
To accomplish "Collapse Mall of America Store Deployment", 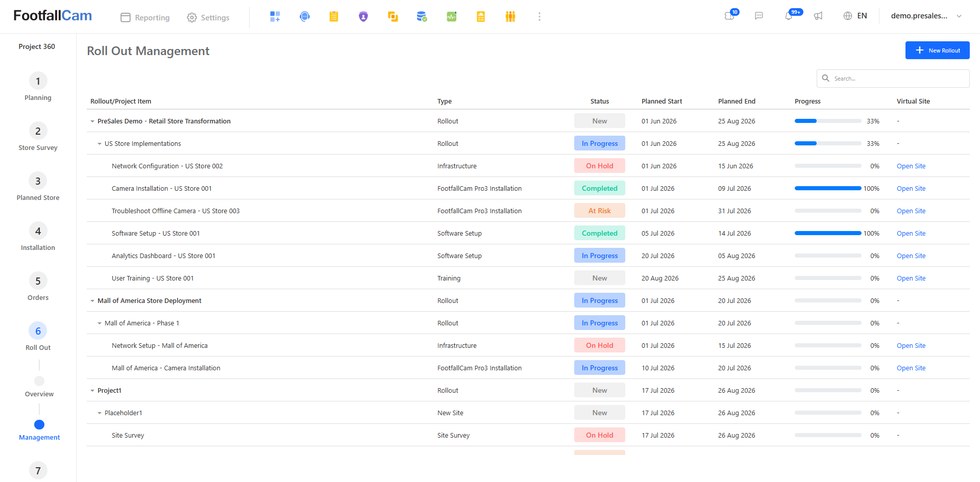I will tap(92, 301).
